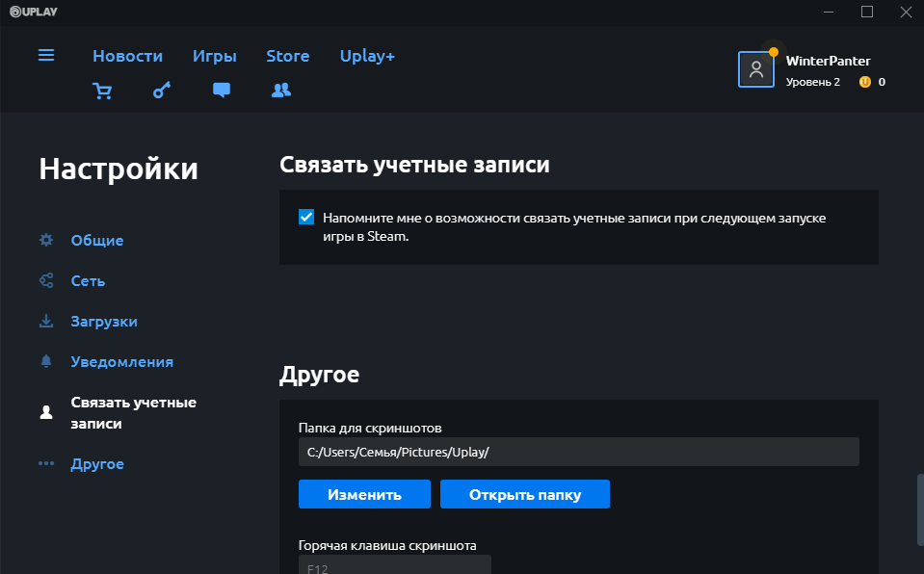The image size is (924, 574).
Task: Click the screenshots folder path field
Action: (x=579, y=452)
